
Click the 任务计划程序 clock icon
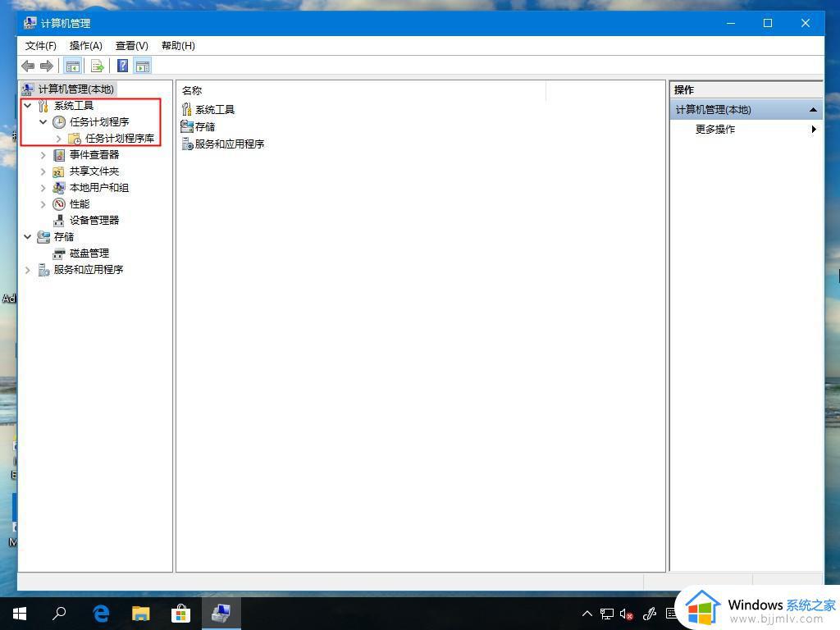coord(59,122)
